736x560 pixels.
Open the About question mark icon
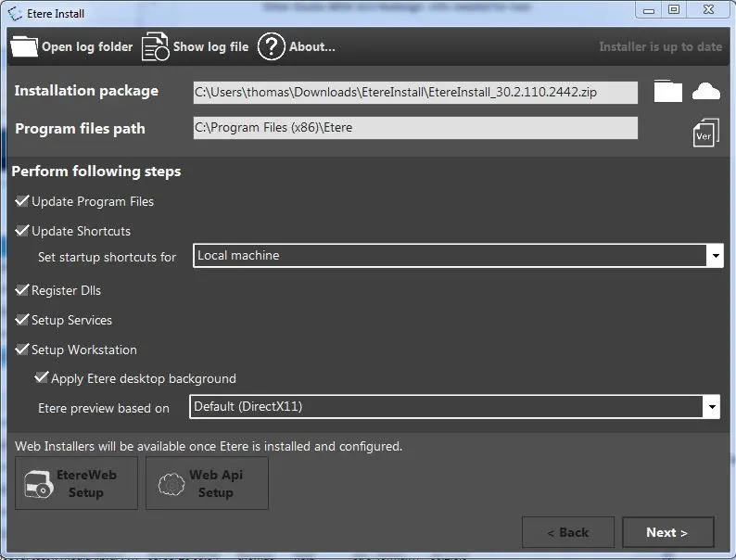271,46
